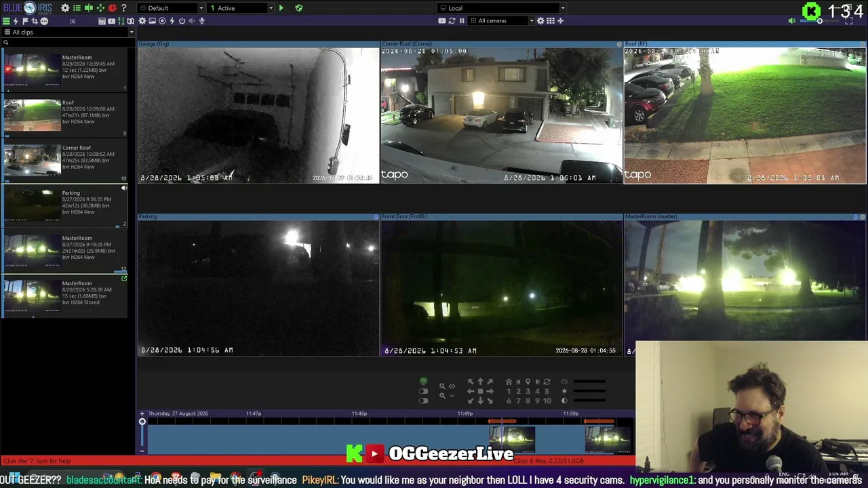Toggle the lower PTZ panel switch

[423, 401]
